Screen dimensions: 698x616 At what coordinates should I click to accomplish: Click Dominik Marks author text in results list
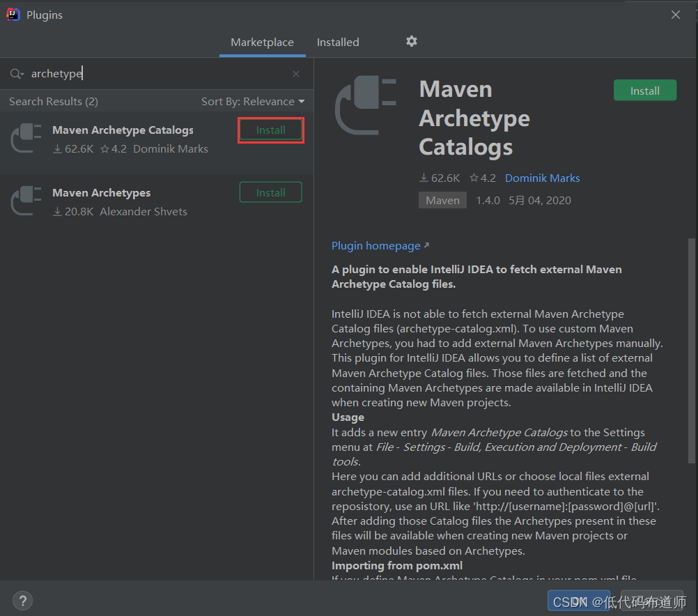171,148
